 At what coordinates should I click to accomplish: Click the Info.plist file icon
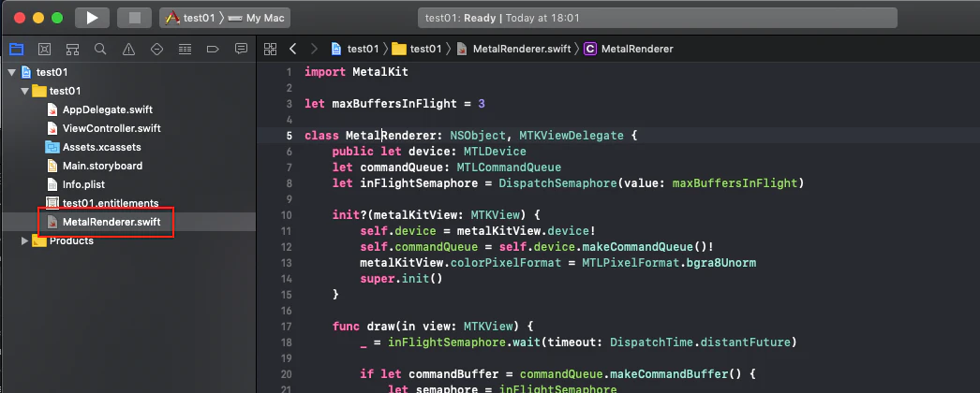52,184
